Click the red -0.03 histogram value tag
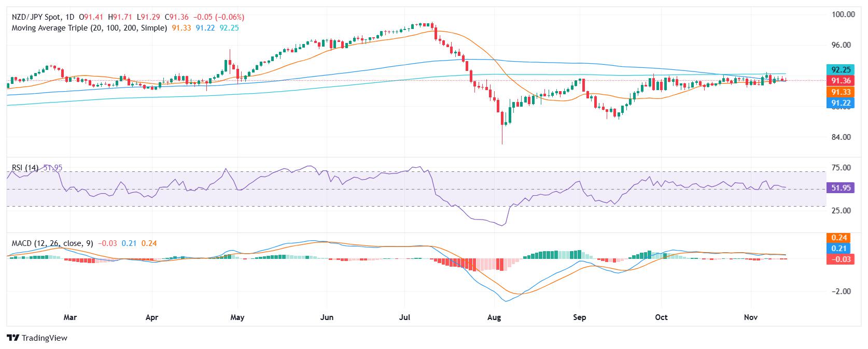 click(x=839, y=259)
